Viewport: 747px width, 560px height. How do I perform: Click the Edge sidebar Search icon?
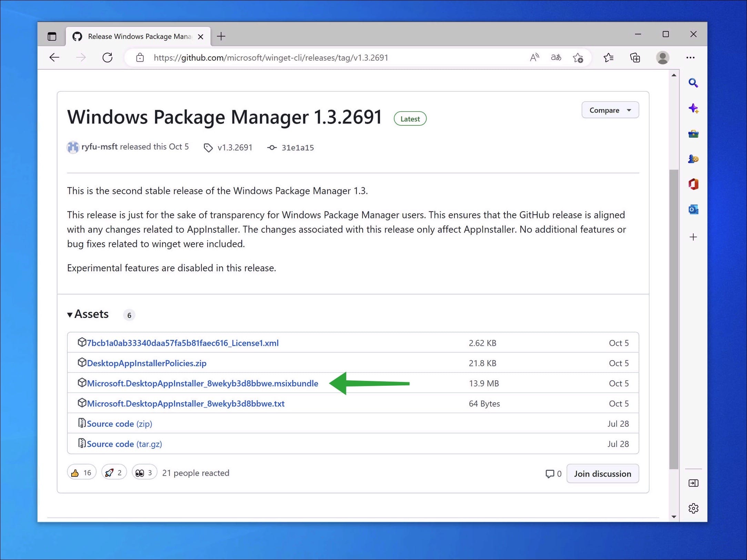click(x=693, y=83)
